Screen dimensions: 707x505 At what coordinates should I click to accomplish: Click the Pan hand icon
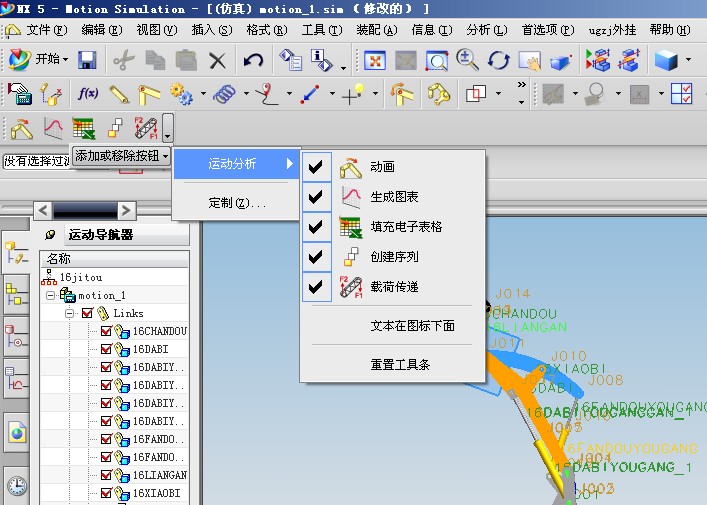click(530, 60)
